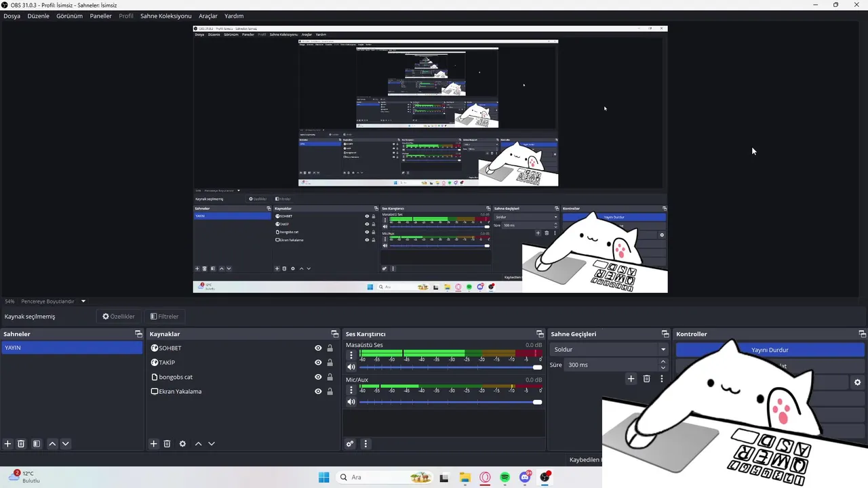Open the Yardım menu

[234, 16]
